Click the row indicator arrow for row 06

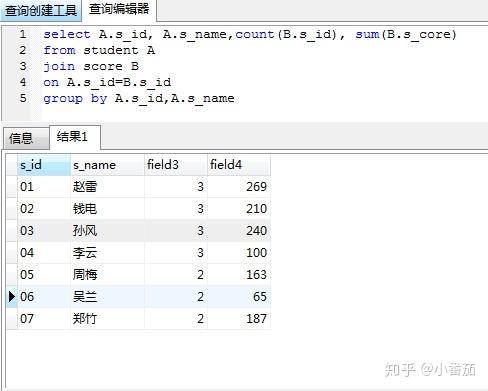coord(12,297)
